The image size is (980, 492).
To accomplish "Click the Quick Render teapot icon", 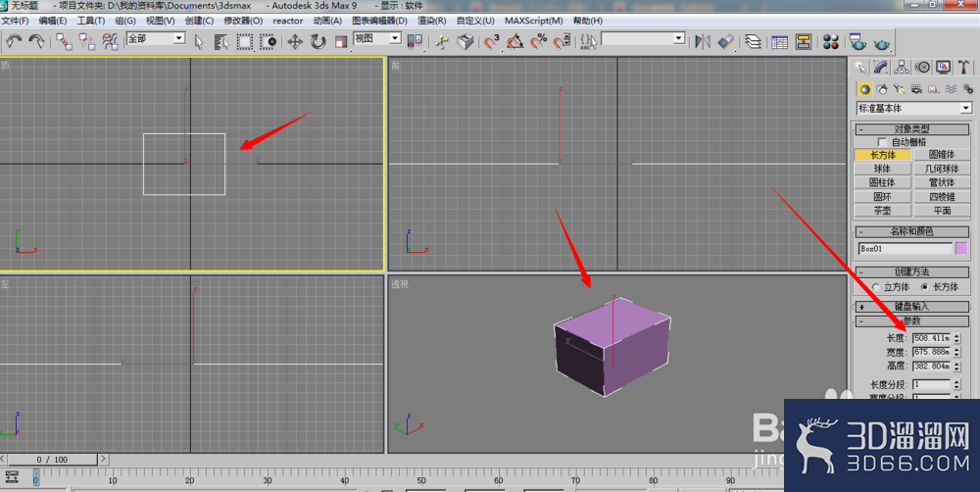I will (x=881, y=43).
